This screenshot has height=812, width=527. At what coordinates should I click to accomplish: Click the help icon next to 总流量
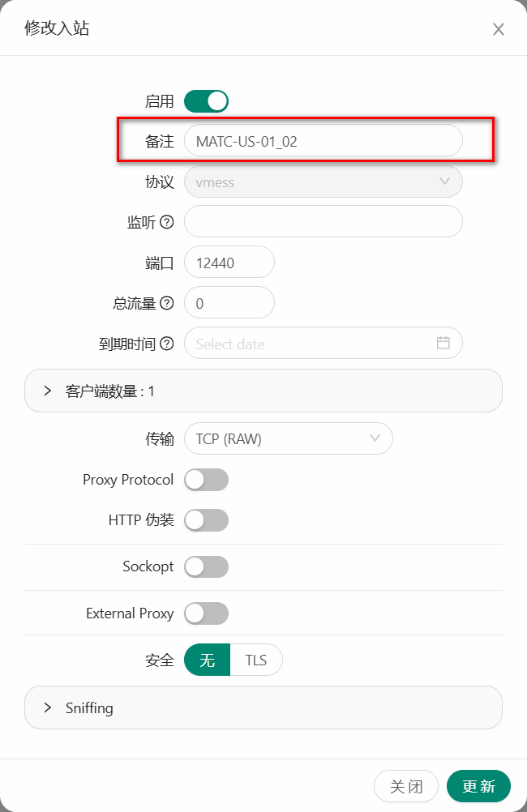(x=167, y=303)
